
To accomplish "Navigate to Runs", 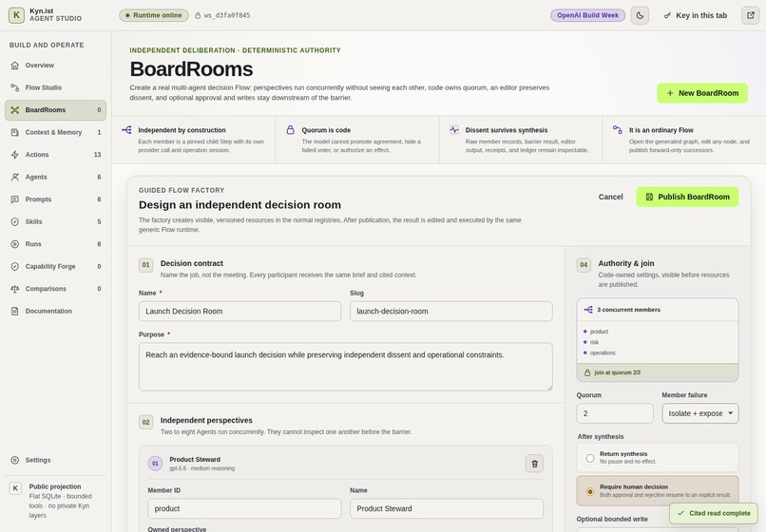I will (55, 244).
